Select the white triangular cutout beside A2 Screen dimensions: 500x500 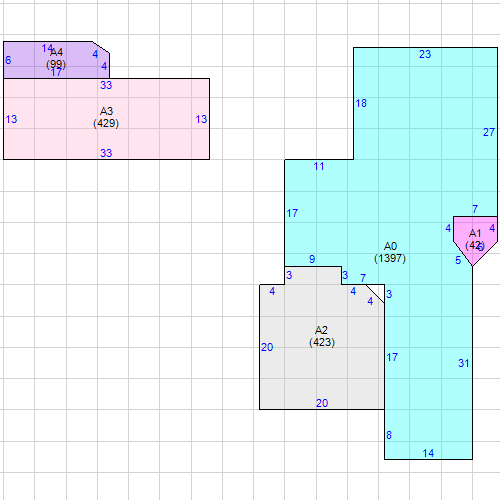[x=378, y=291]
